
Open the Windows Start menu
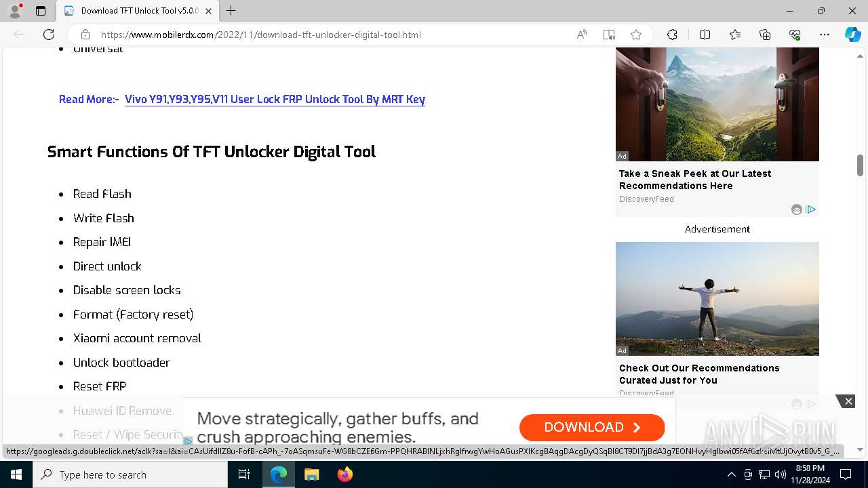tap(16, 474)
